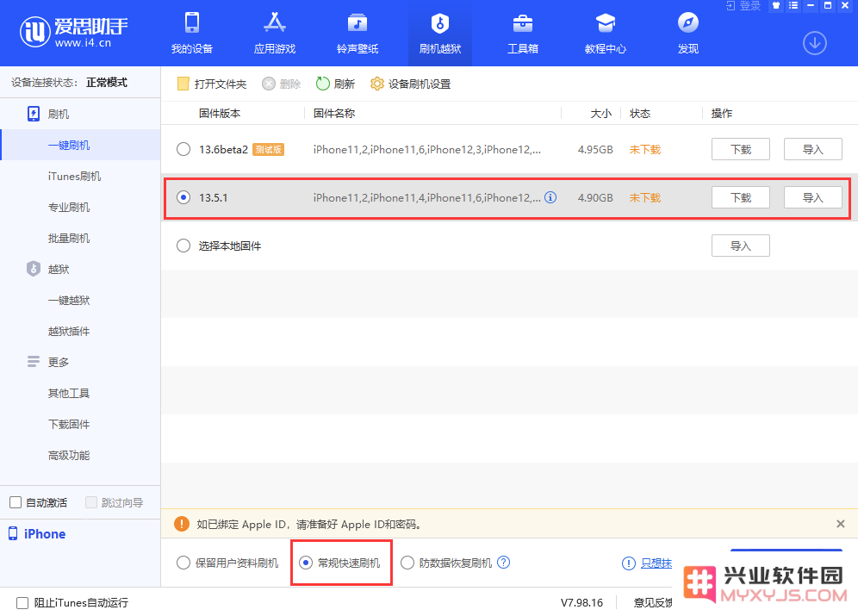This screenshot has width=858, height=616.
Task: Click the 状态 column header
Action: 640,113
